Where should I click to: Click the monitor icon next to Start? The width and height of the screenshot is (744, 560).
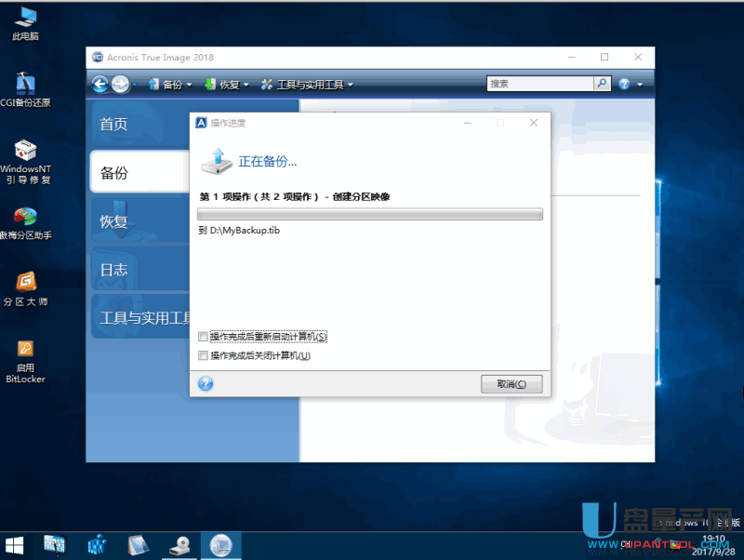[x=55, y=546]
